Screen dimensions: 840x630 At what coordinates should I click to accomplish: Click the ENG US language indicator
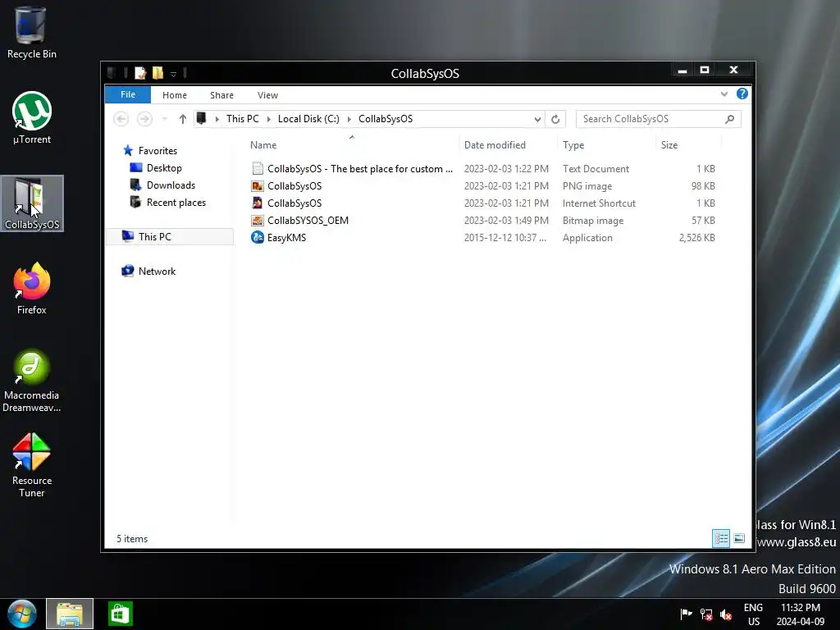click(x=753, y=614)
